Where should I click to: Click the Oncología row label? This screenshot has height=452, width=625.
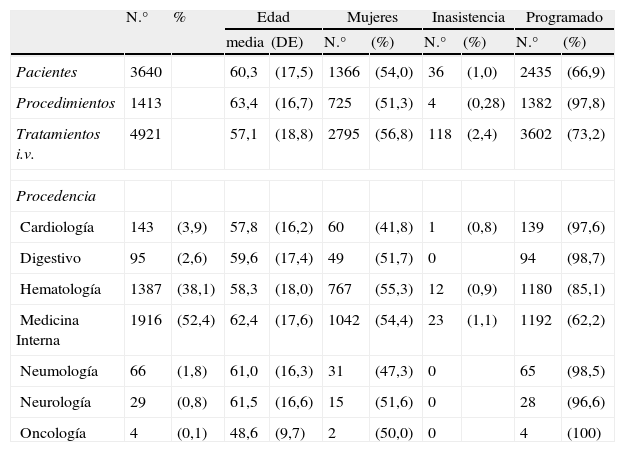53,433
